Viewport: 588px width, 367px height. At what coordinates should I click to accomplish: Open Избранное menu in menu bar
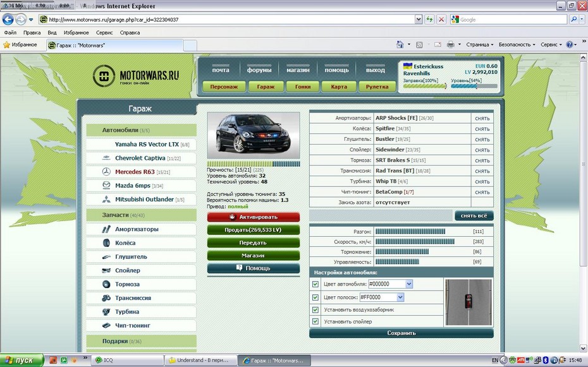point(76,33)
